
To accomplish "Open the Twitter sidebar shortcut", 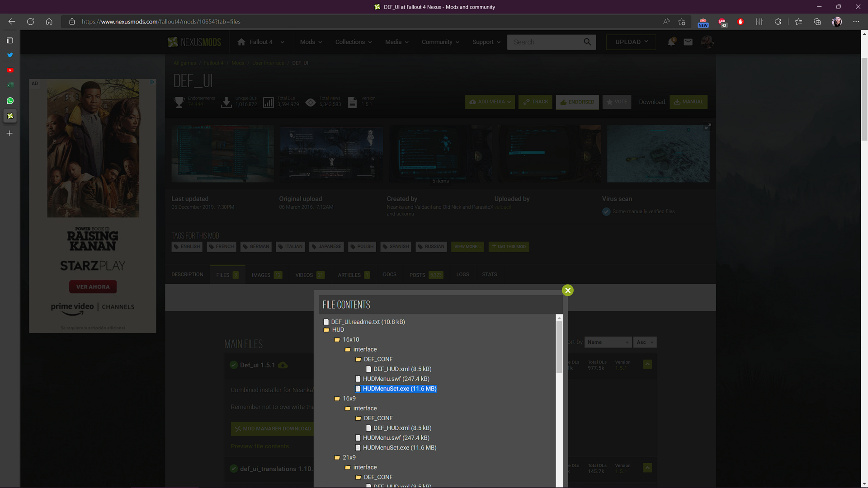I will point(10,55).
